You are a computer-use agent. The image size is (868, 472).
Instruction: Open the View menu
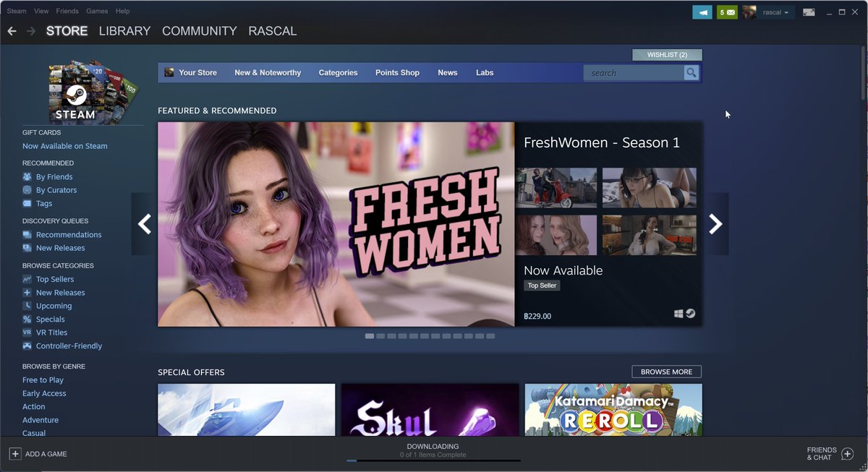(41, 12)
